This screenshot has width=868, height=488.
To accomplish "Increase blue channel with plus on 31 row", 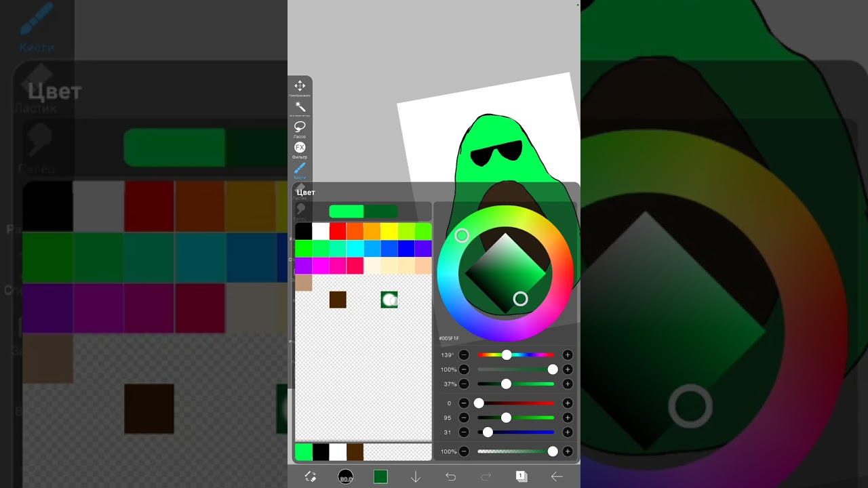I will click(568, 432).
